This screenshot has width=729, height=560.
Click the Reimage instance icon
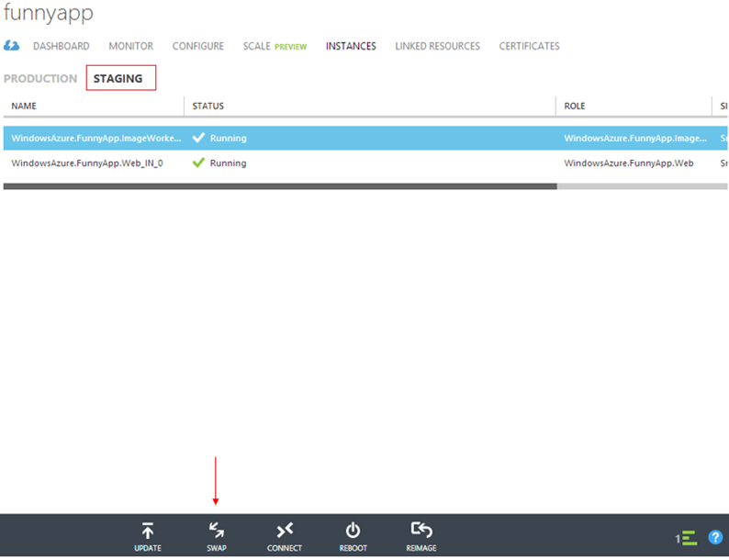(421, 531)
